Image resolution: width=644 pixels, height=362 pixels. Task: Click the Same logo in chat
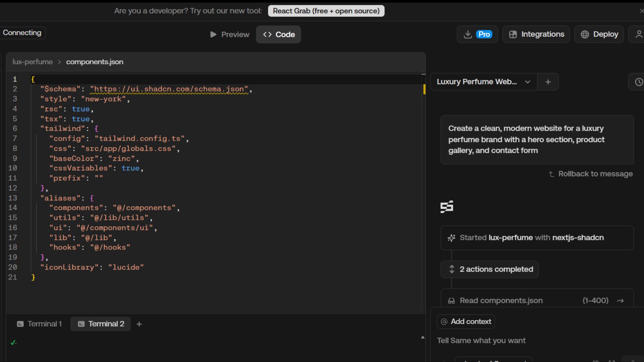tap(447, 207)
